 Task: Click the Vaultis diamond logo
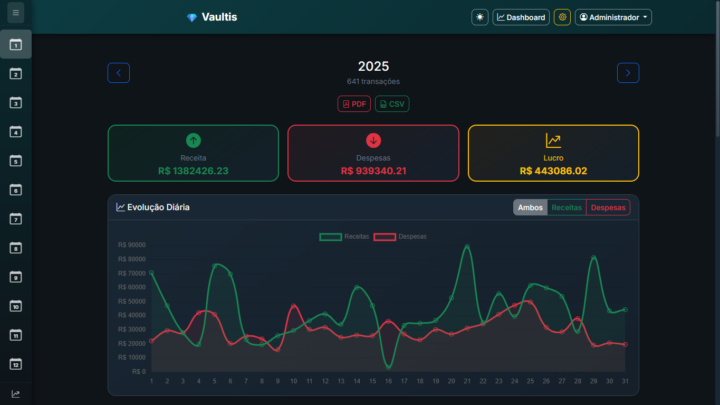tap(191, 17)
